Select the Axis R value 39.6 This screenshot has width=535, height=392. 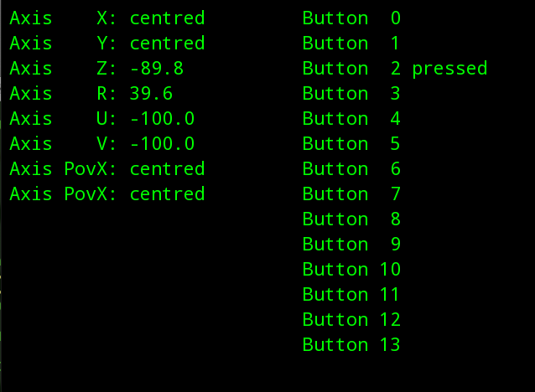tap(151, 94)
